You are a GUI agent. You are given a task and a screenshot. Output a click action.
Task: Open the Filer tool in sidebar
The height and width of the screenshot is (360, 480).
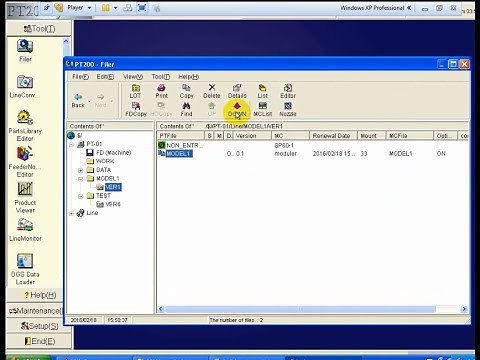(25, 51)
